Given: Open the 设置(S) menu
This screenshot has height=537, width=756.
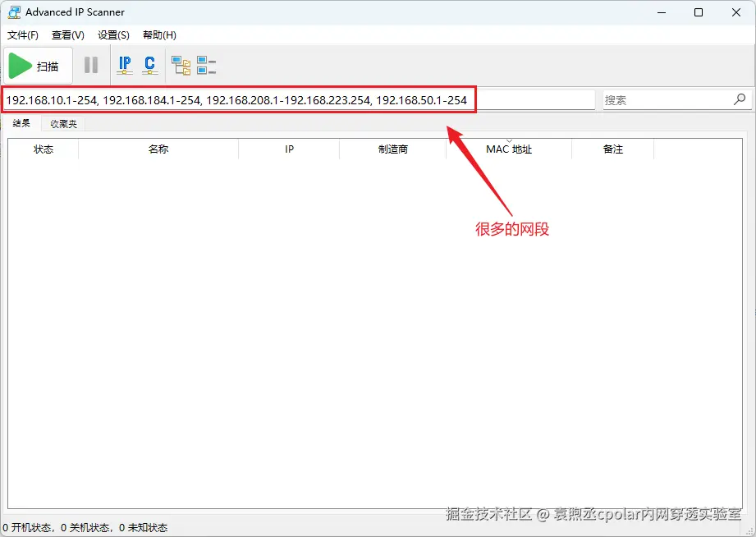Looking at the screenshot, I should [x=113, y=35].
